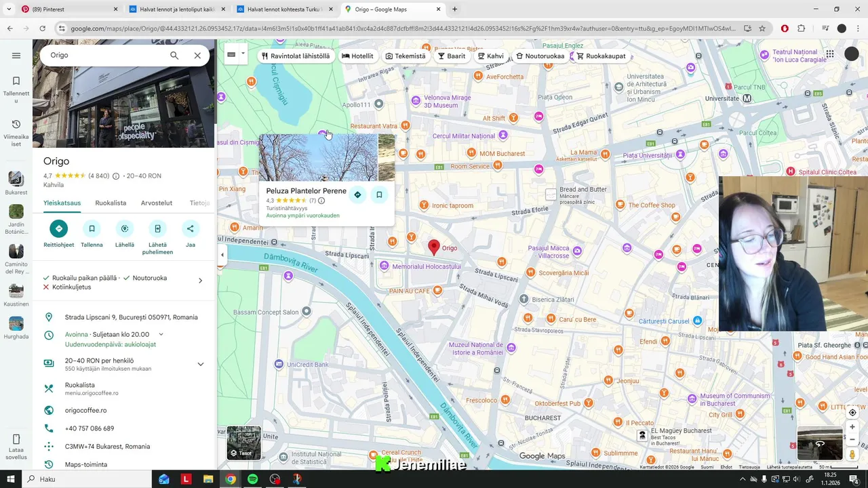Click the Windows search box Haku
The height and width of the screenshot is (488, 868).
[87, 479]
